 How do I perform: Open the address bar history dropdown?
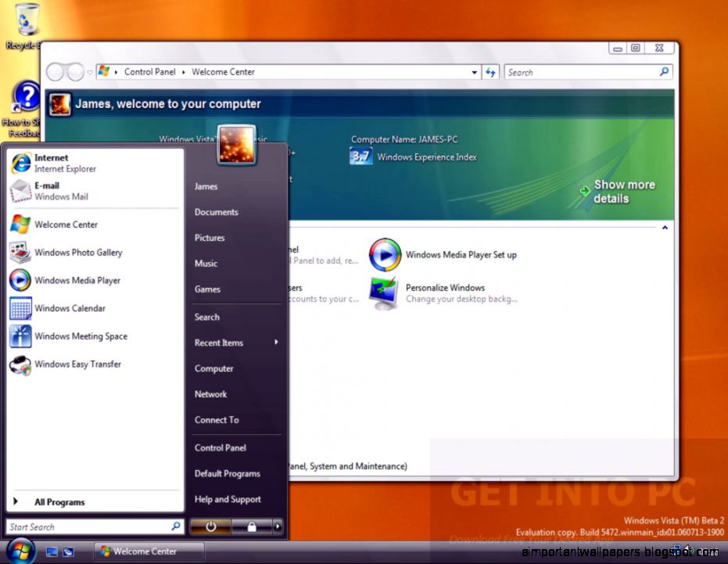click(x=475, y=72)
